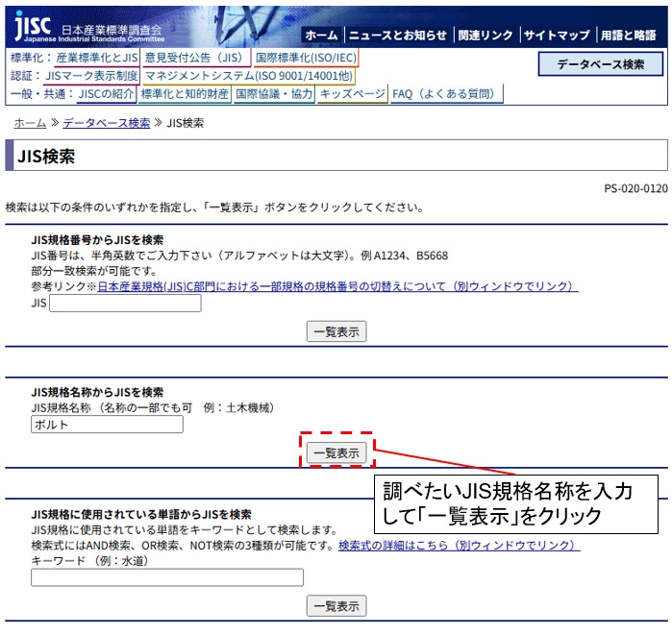The width and height of the screenshot is (672, 635).
Task: Click 一覧表示 under JIS規格名称 search
Action: [x=336, y=452]
